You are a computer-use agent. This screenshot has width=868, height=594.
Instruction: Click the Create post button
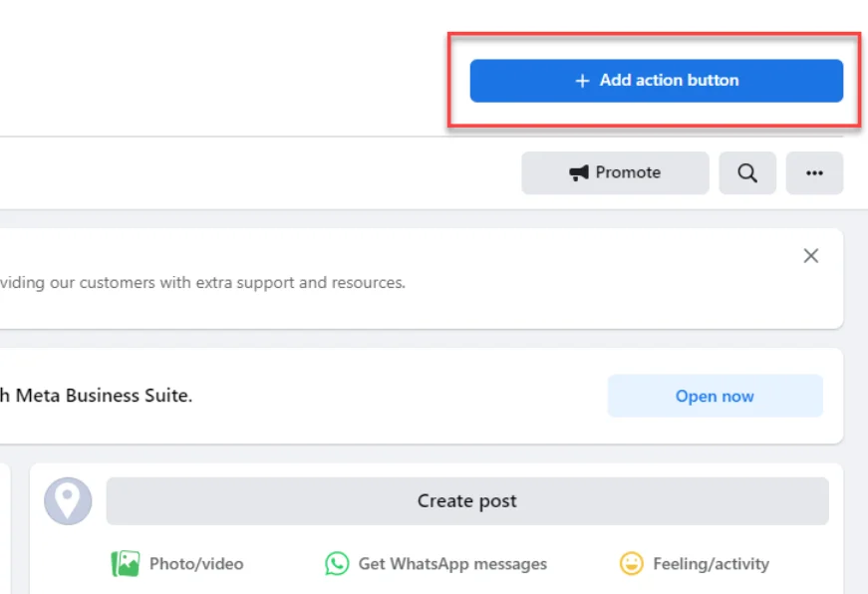[x=466, y=500]
